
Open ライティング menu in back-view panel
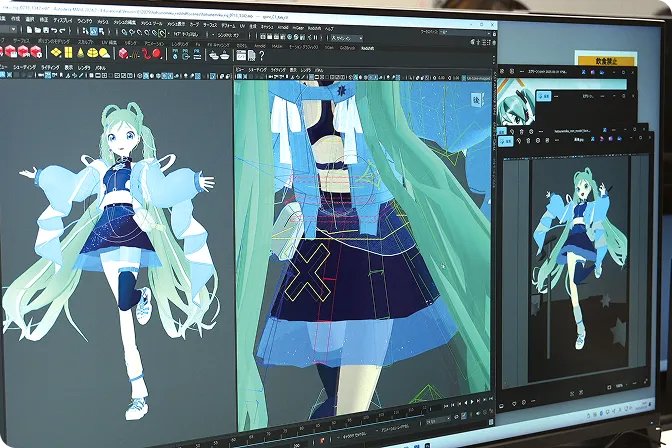point(279,70)
